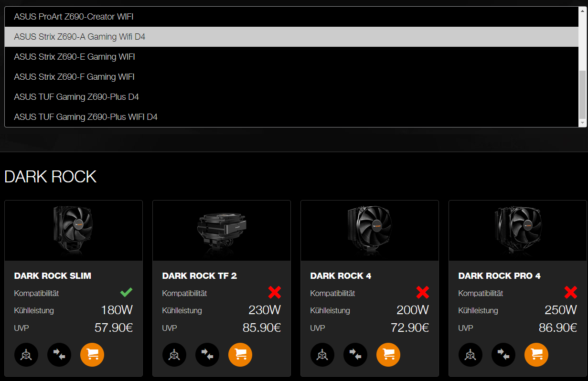This screenshot has height=381, width=588.
Task: Click the 57.90€ price
Action: [x=114, y=328]
